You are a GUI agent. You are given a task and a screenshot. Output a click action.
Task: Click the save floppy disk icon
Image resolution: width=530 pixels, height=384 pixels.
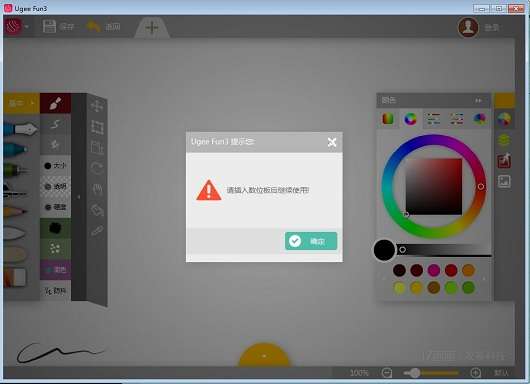click(49, 26)
